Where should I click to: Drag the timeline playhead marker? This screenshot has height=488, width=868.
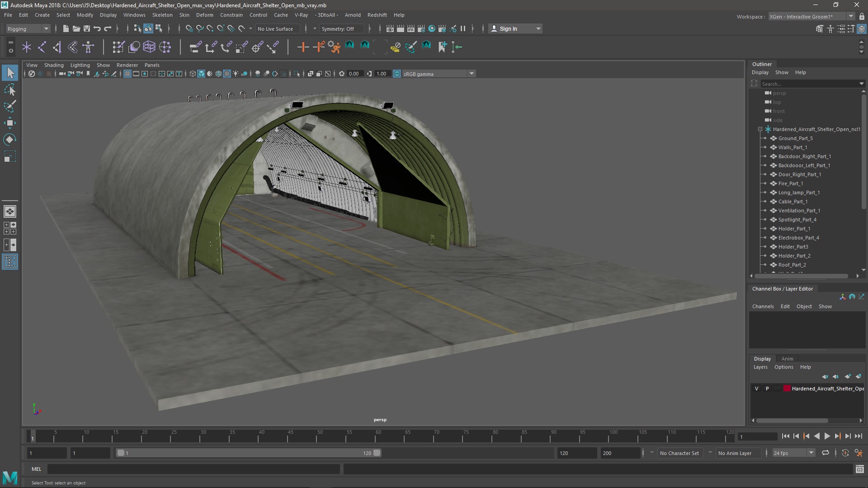click(x=33, y=436)
